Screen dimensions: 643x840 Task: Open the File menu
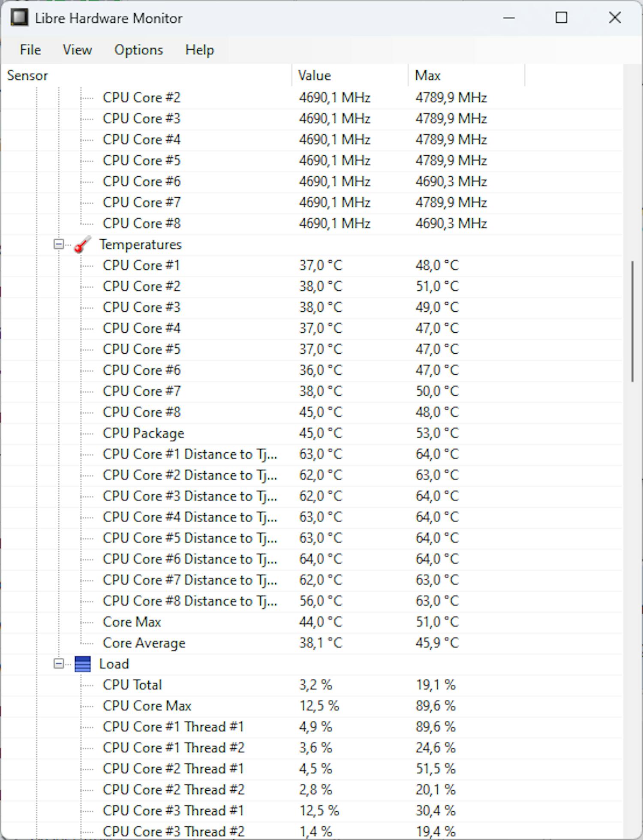(30, 50)
